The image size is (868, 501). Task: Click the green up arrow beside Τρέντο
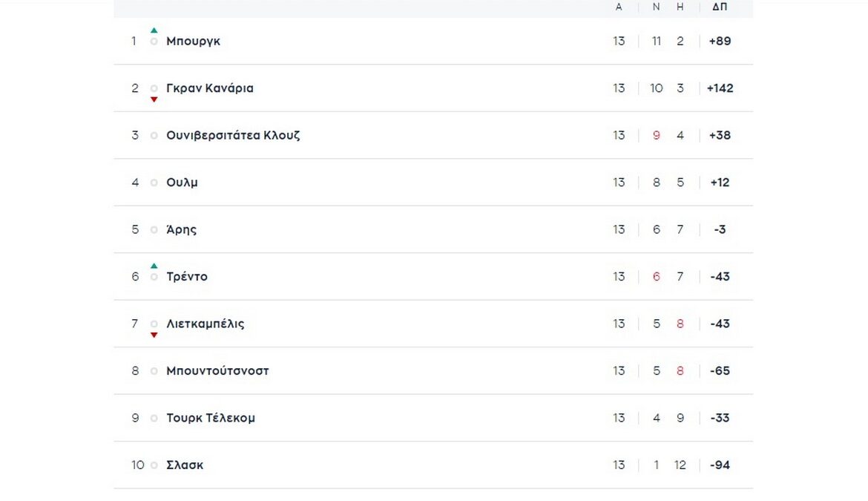coord(154,266)
